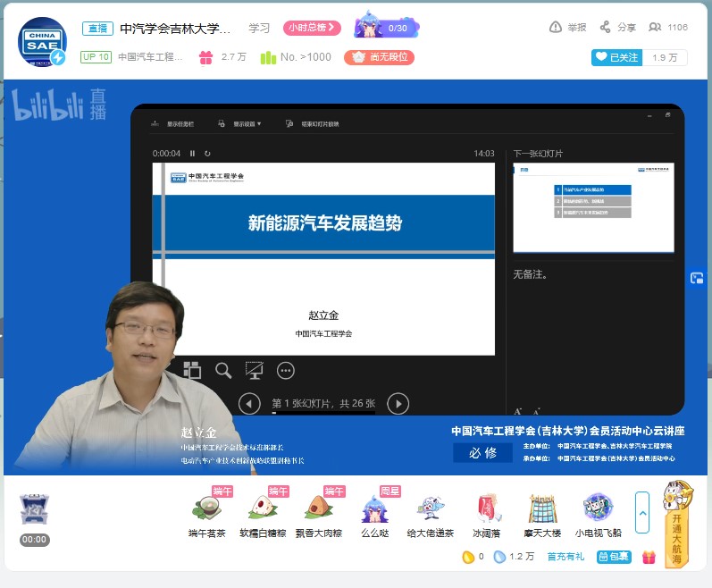Click 举报 to report the stream
The height and width of the screenshot is (588, 712).
[x=568, y=28]
